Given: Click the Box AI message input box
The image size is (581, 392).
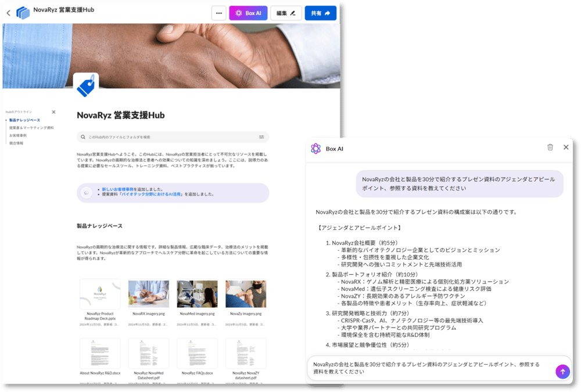Looking at the screenshot, I should pos(430,368).
